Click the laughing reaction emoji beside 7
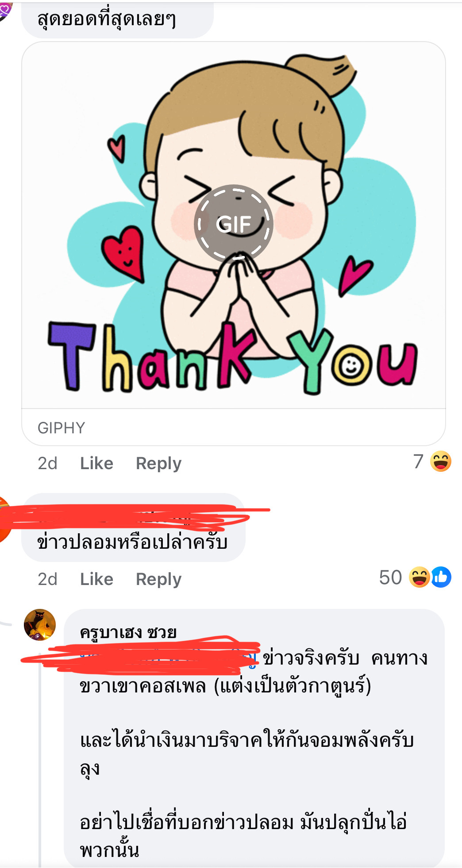This screenshot has height=868, width=462. pyautogui.click(x=441, y=462)
